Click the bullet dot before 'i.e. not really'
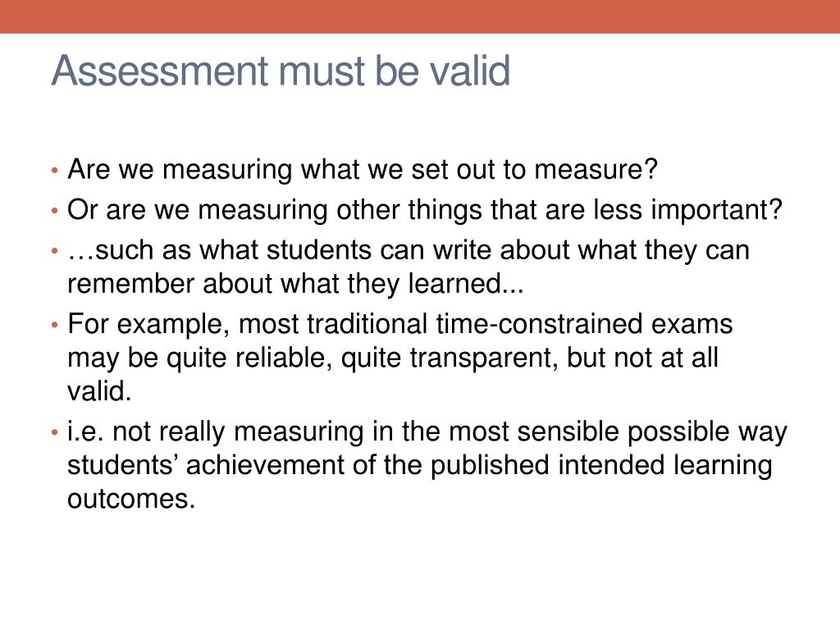 coord(54,432)
